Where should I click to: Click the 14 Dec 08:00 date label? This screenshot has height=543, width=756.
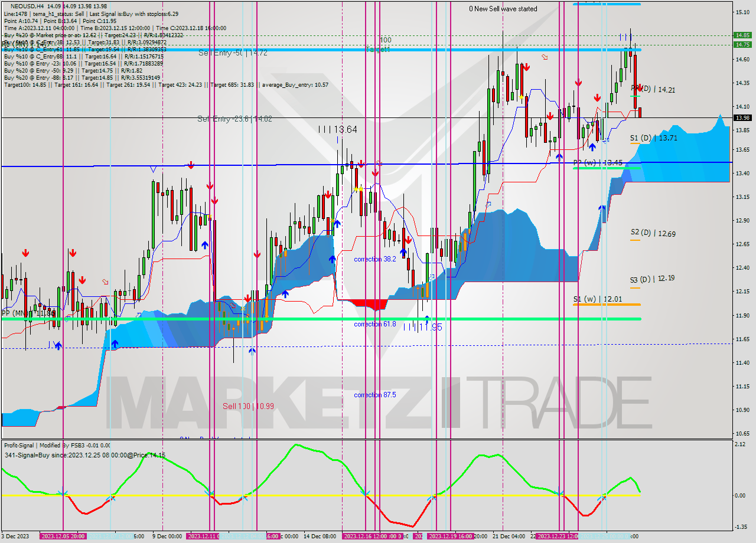pyautogui.click(x=320, y=537)
